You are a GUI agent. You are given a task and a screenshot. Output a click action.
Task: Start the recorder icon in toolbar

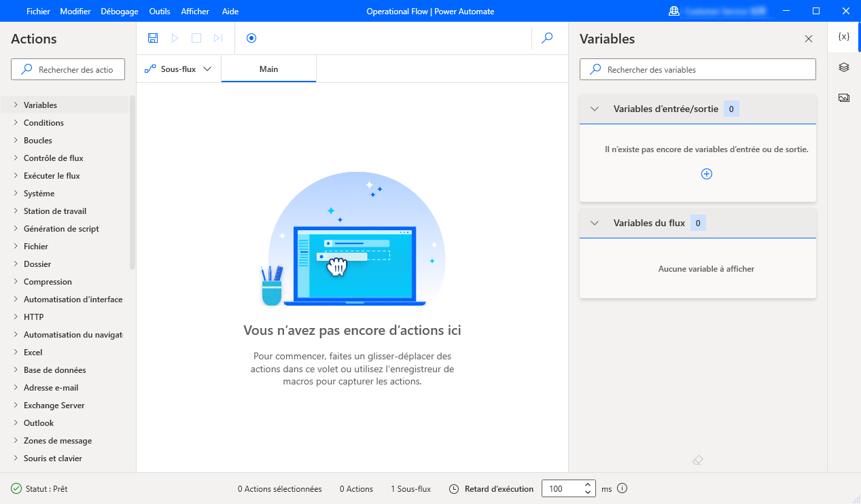click(251, 38)
